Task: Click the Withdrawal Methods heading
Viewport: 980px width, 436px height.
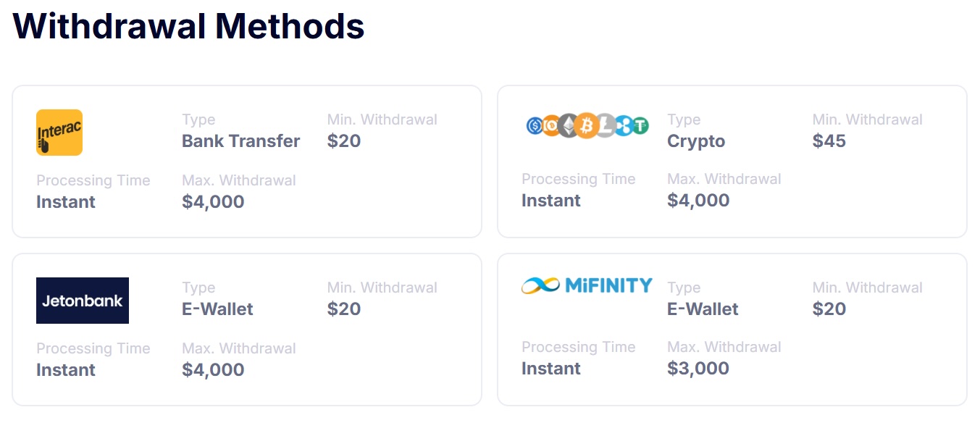Action: click(188, 26)
